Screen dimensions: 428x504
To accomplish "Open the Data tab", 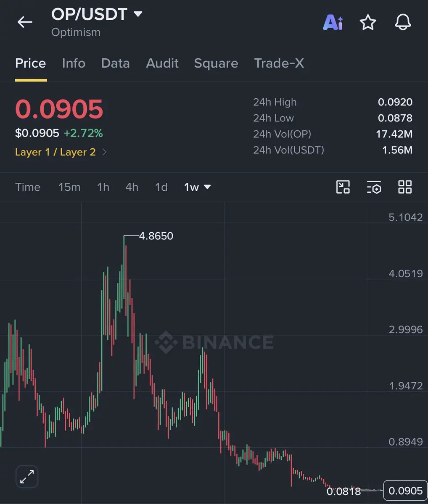I will click(x=115, y=63).
